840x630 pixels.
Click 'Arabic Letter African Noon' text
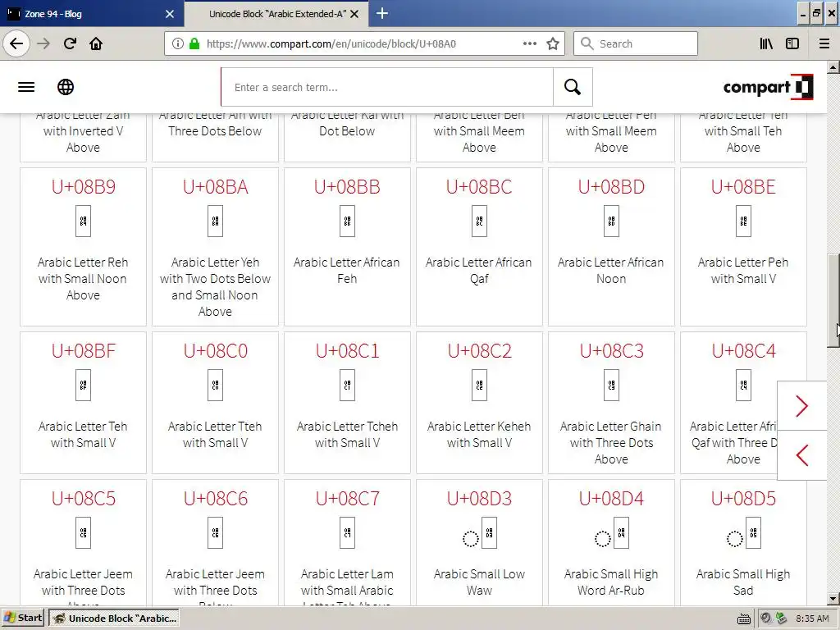point(611,271)
